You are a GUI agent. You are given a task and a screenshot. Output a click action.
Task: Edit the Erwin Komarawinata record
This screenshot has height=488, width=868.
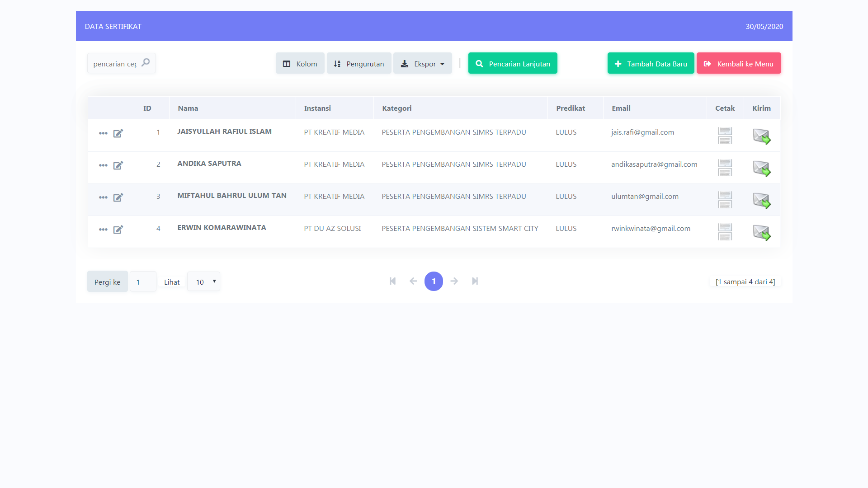(x=118, y=230)
